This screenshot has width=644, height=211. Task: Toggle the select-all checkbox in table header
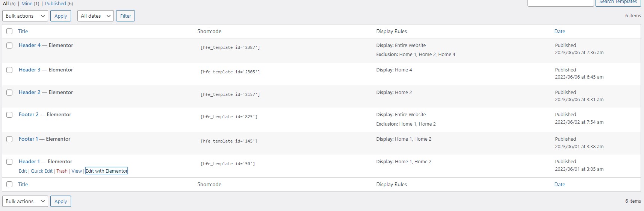9,32
